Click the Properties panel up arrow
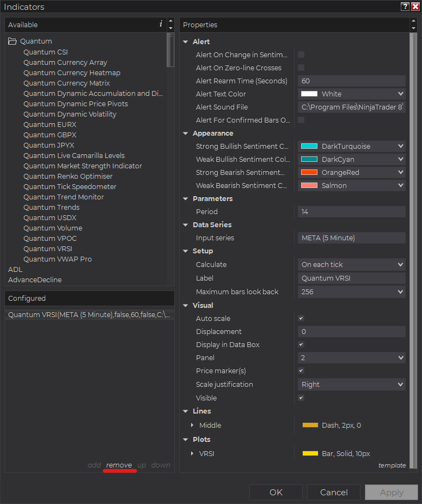Screen dimensions: 422x504 (x=413, y=21)
